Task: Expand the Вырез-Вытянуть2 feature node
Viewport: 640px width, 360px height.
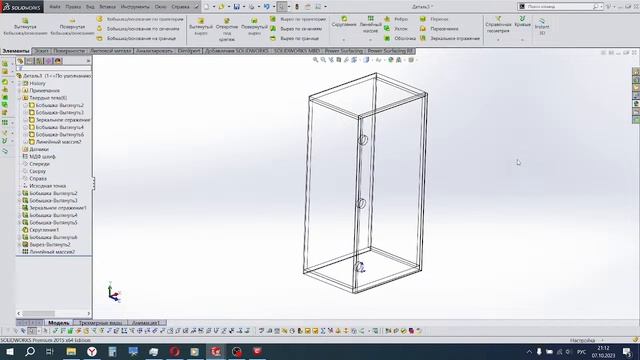Action: (19, 244)
